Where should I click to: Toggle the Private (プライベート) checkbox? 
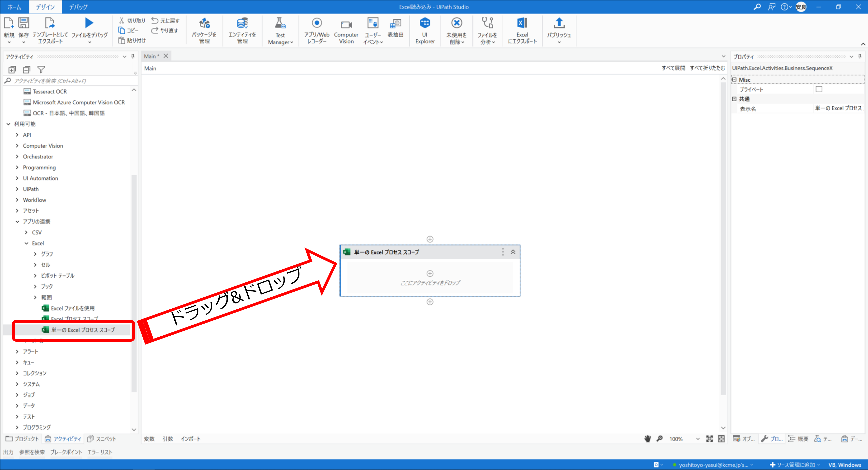click(x=819, y=89)
